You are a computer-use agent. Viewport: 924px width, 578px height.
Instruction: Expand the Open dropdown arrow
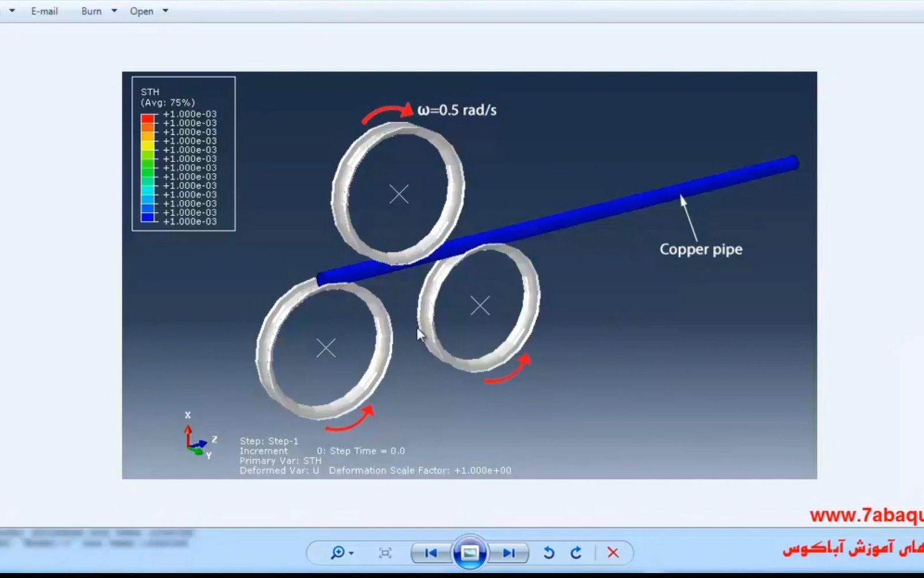click(165, 11)
